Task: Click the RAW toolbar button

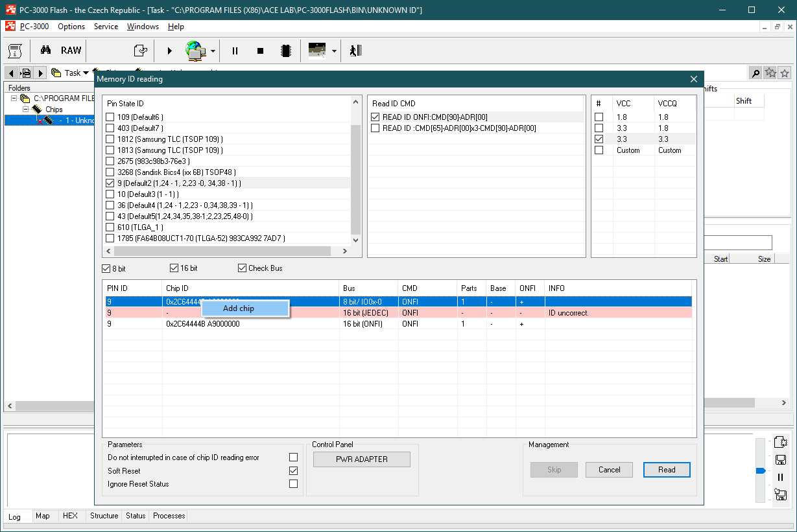Action: point(71,51)
